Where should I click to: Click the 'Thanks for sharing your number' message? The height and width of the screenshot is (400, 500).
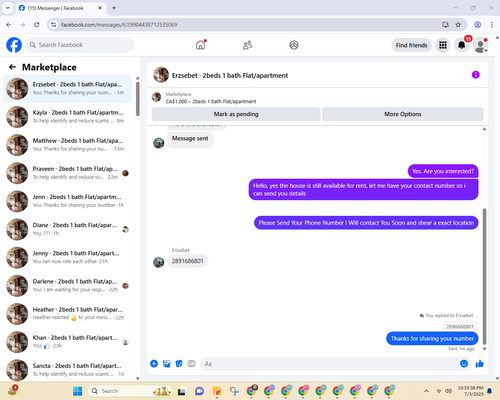[432, 338]
